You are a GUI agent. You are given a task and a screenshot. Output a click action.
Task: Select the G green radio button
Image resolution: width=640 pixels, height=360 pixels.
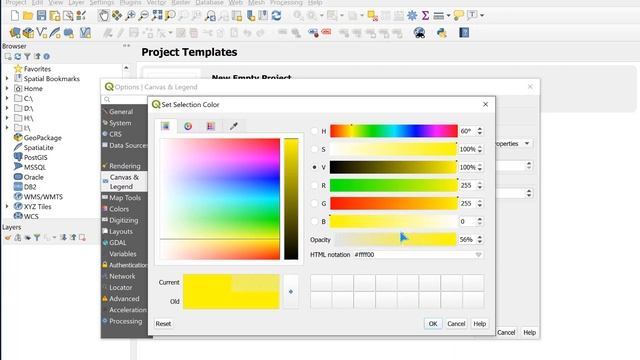point(314,203)
